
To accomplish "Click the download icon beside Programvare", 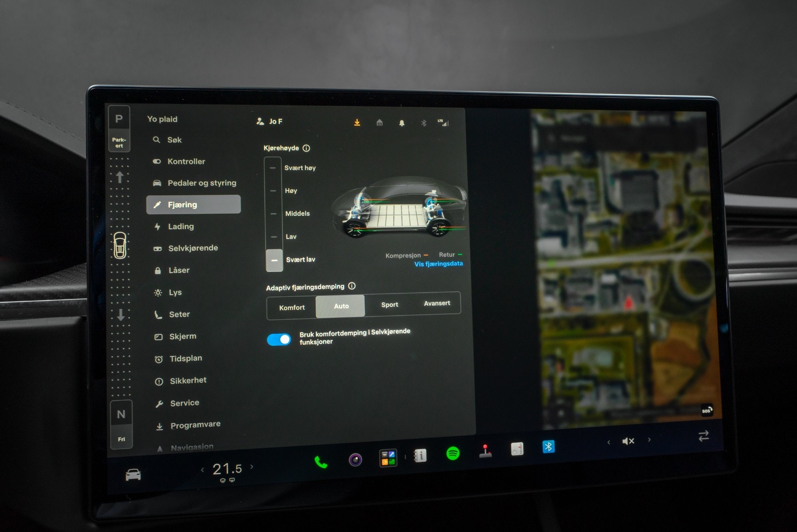I will [159, 426].
